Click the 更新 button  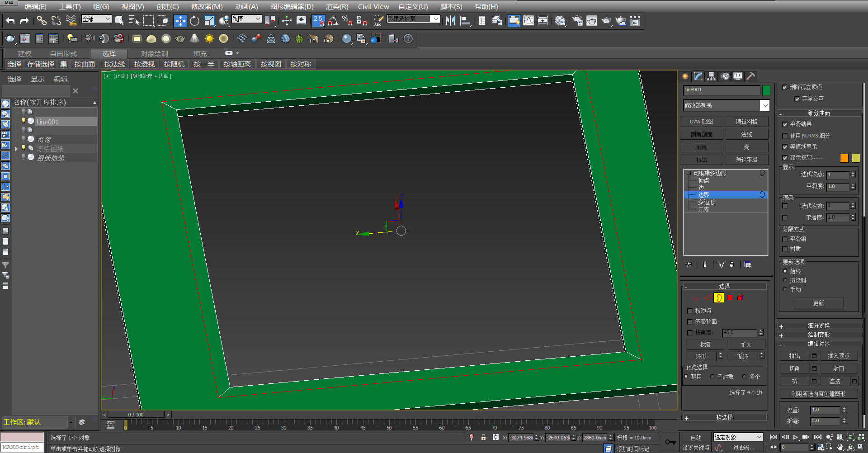(818, 303)
